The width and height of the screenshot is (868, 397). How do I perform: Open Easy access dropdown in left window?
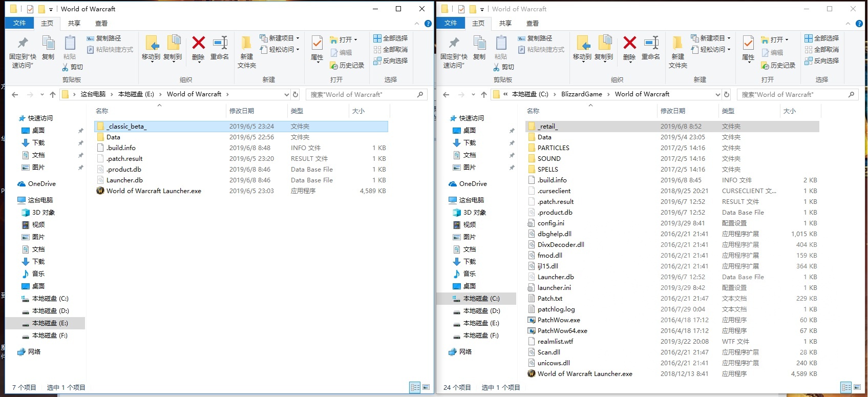[x=280, y=50]
